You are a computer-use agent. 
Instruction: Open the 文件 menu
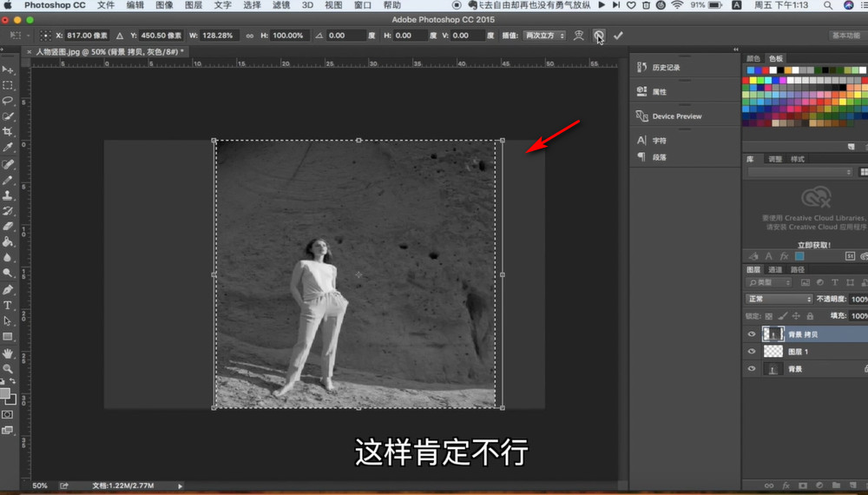point(106,5)
